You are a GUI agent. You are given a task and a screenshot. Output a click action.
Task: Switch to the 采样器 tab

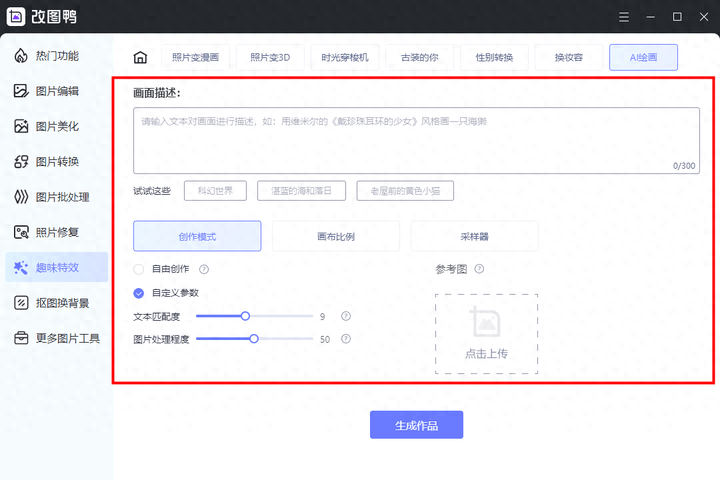pos(474,237)
